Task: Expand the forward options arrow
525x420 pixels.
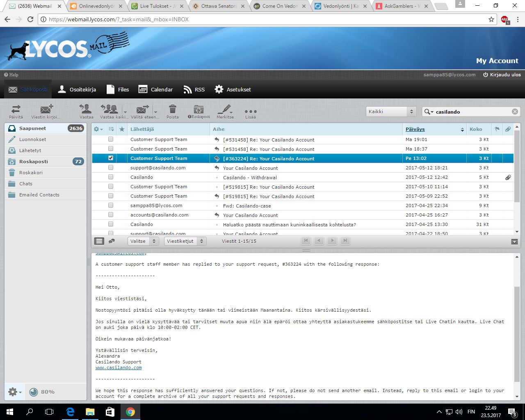Action: (x=155, y=112)
